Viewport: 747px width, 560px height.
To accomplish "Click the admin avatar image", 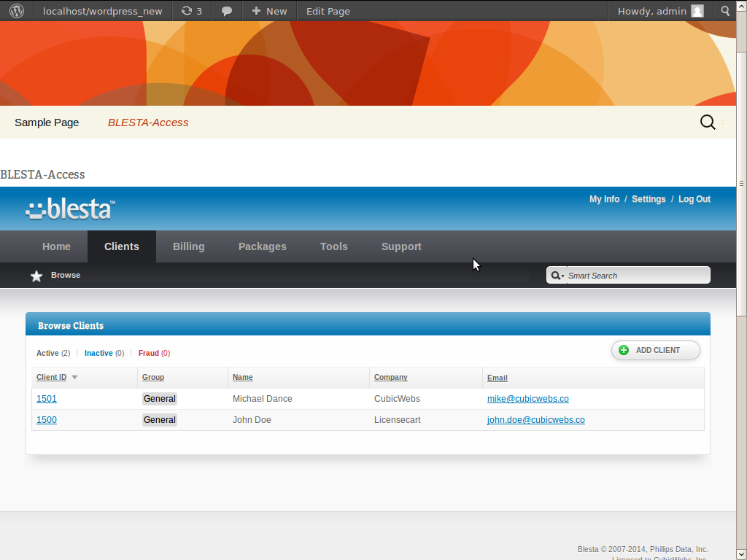I will coord(697,11).
